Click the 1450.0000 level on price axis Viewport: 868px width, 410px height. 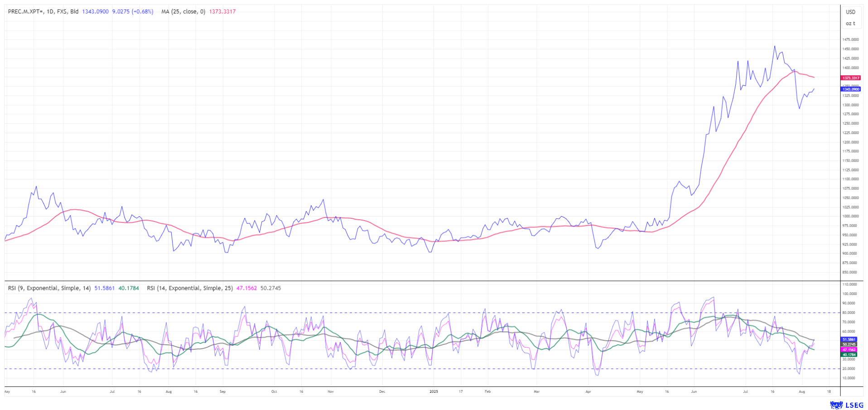850,49
